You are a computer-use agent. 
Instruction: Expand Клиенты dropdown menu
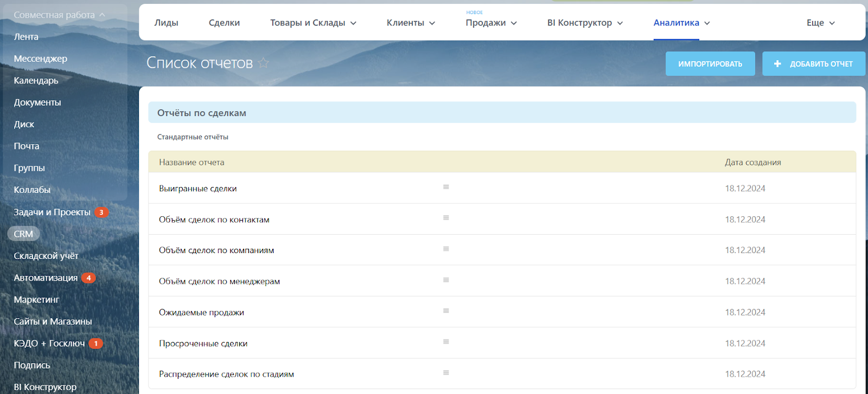(x=432, y=23)
